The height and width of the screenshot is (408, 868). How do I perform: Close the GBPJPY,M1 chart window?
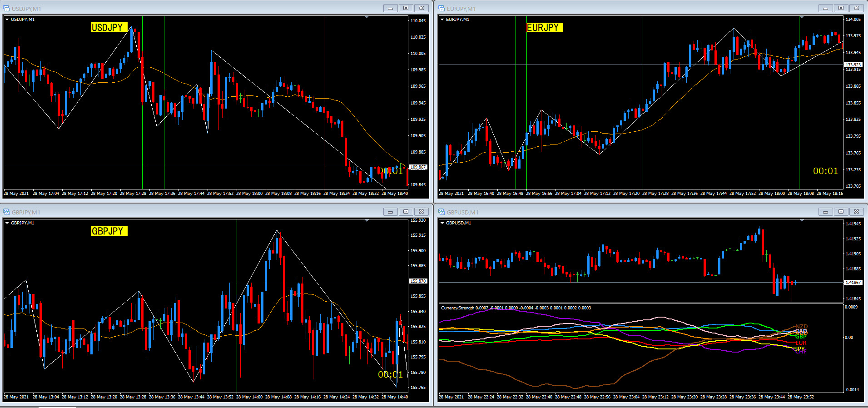[422, 212]
